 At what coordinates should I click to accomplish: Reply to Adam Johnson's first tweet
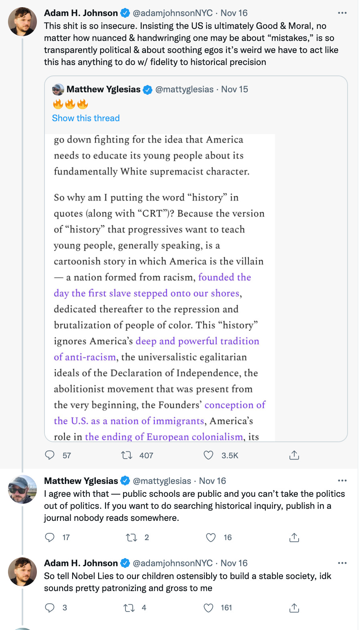point(50,455)
